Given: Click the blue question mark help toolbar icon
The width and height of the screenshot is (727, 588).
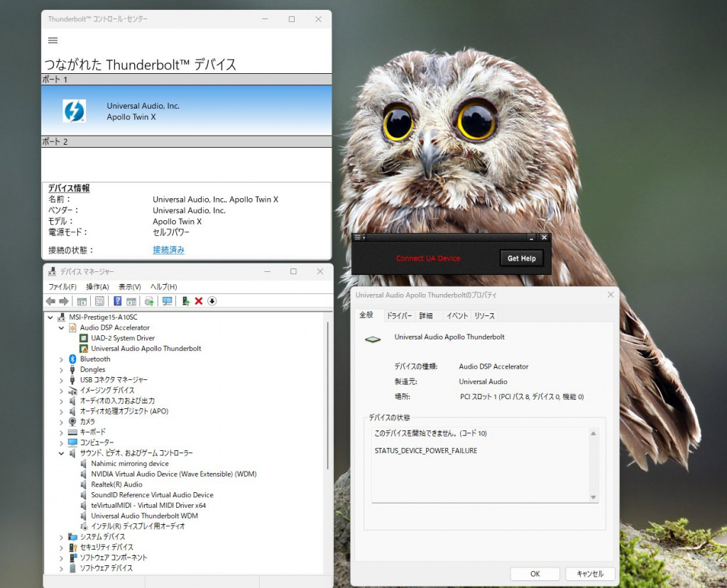Looking at the screenshot, I should [117, 301].
